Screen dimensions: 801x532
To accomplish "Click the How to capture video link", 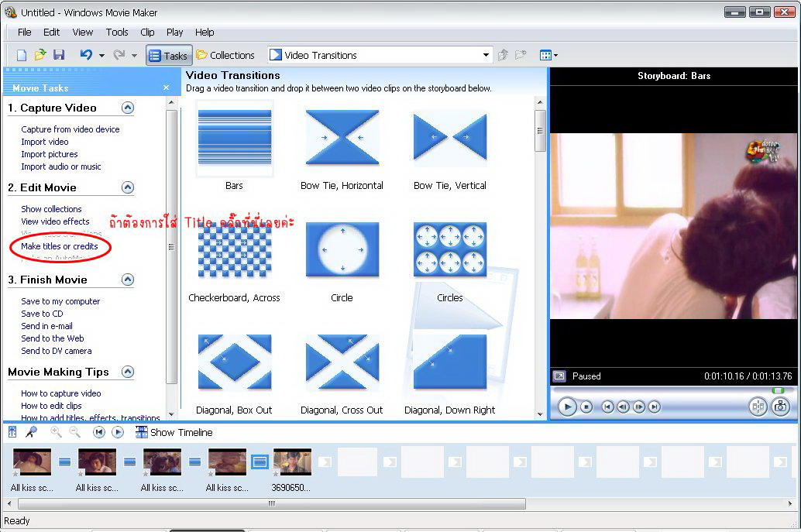I will 60,393.
